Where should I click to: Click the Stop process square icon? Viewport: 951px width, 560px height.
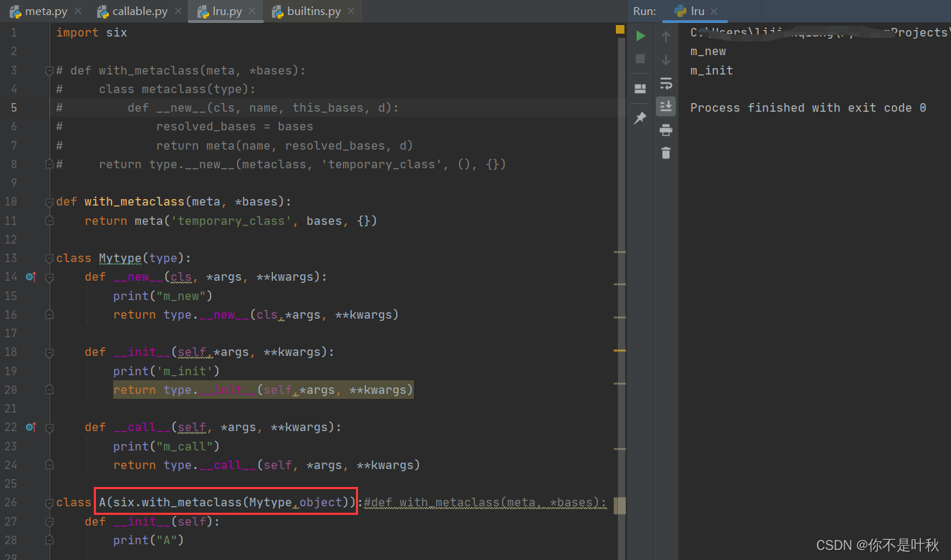640,59
